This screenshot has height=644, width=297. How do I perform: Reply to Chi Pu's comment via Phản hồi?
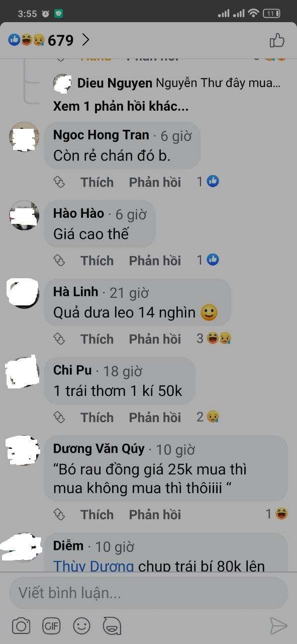tap(155, 418)
